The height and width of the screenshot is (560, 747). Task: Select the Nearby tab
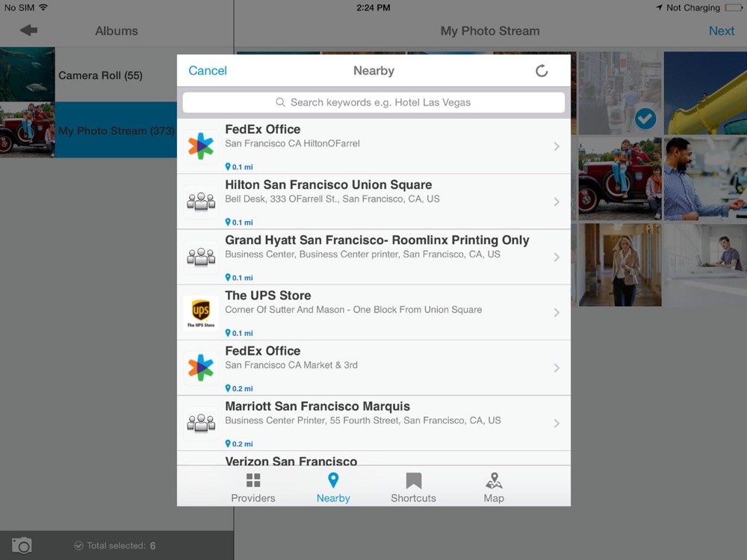coord(333,488)
